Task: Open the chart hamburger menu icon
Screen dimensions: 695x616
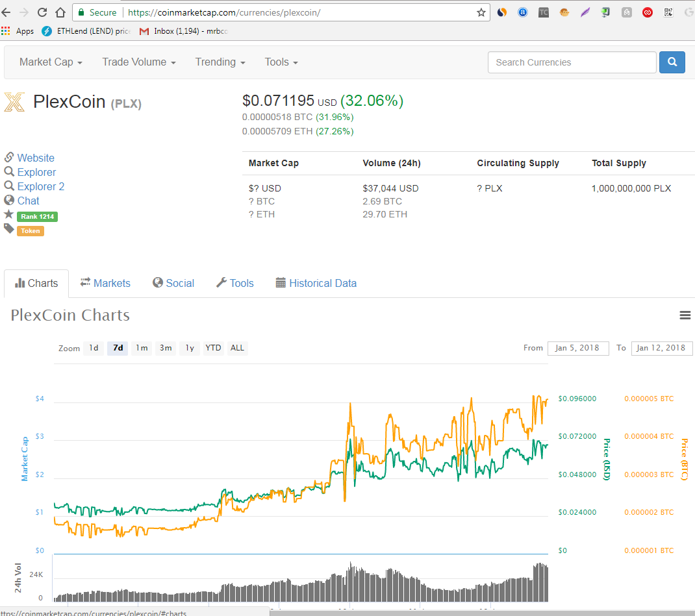Action: point(685,315)
